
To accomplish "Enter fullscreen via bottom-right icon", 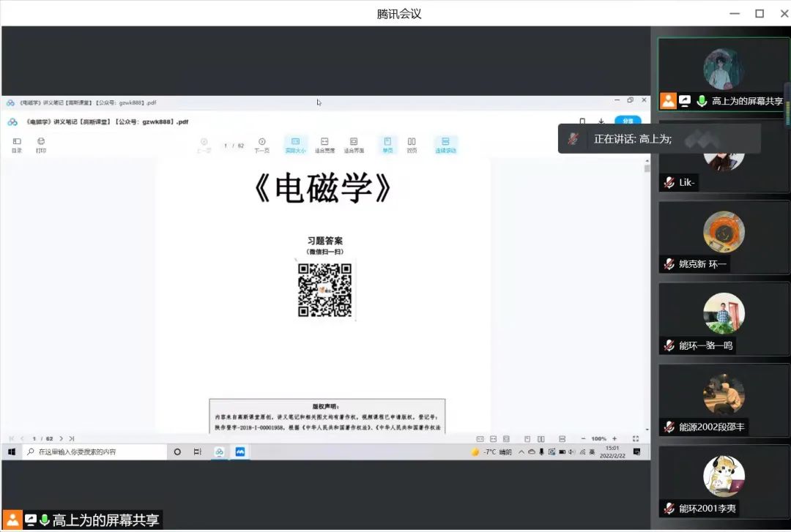I will pos(635,438).
